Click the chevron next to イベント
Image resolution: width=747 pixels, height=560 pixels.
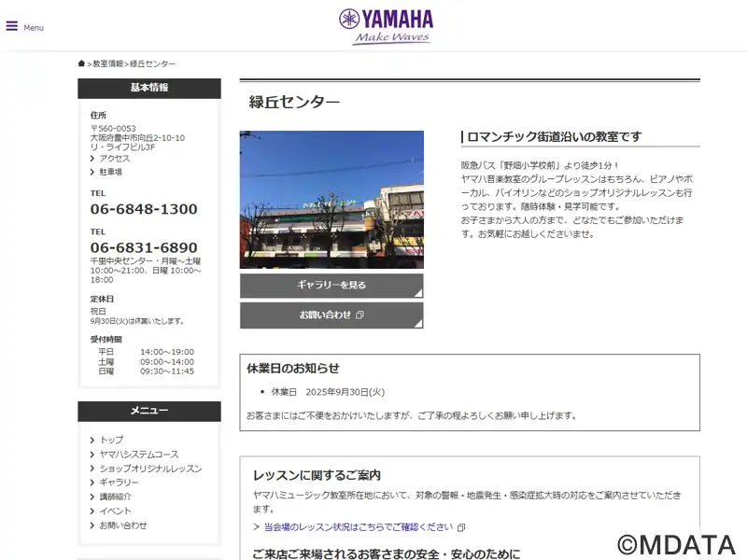coord(92,511)
